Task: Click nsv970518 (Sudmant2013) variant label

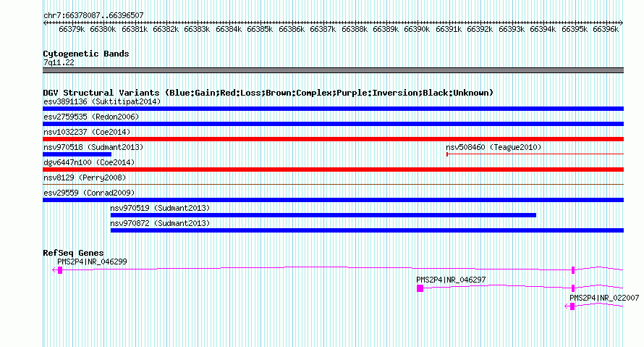Action: coord(93,147)
